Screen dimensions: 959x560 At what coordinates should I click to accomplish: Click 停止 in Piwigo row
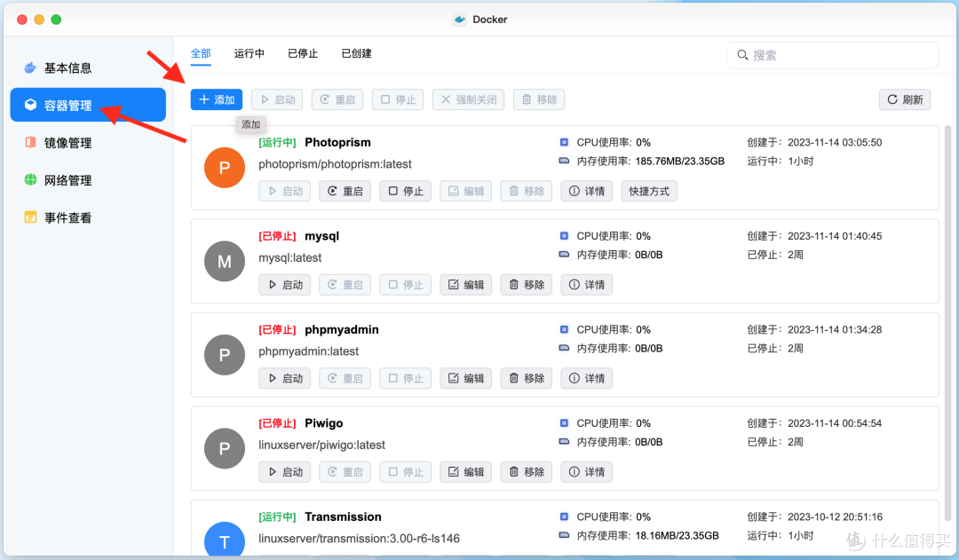coord(406,472)
